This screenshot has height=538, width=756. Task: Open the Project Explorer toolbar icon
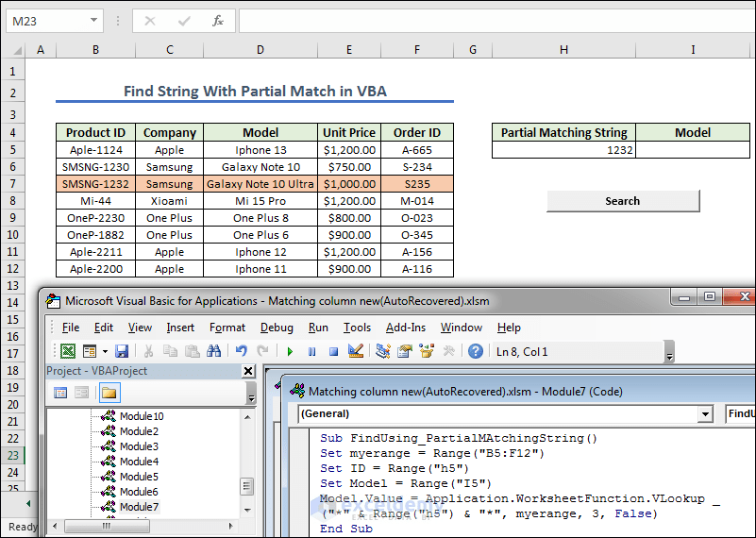[383, 351]
